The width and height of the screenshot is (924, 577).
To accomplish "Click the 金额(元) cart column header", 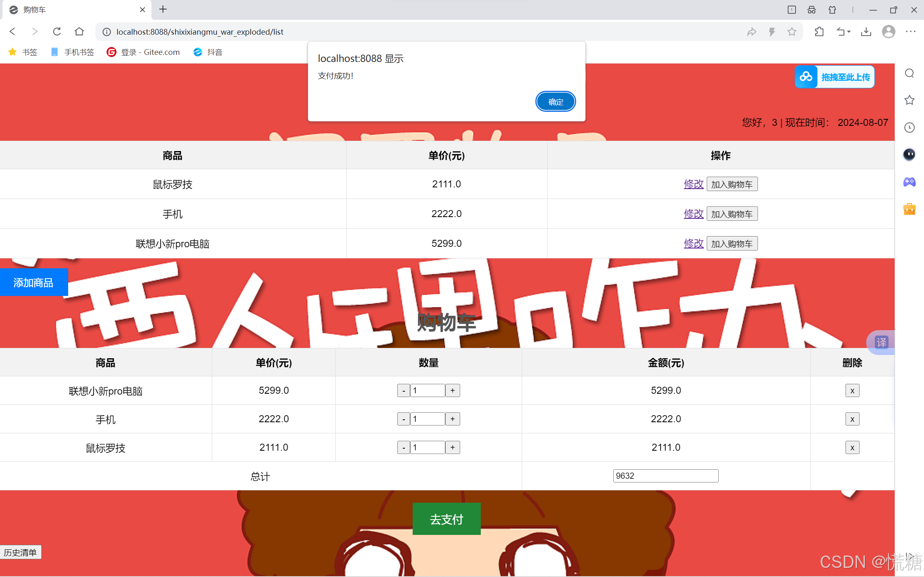I will coord(666,363).
